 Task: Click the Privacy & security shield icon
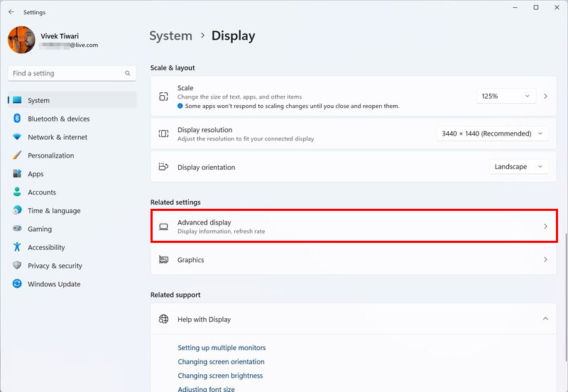tap(17, 265)
